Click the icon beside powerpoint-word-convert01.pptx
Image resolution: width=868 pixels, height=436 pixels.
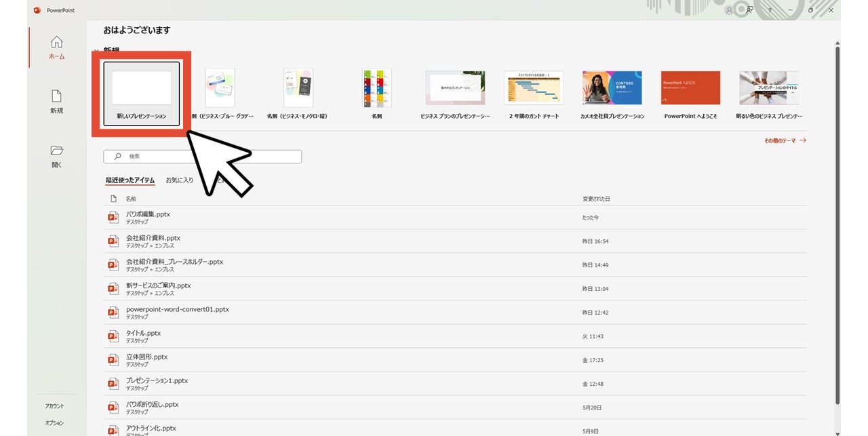pos(113,312)
